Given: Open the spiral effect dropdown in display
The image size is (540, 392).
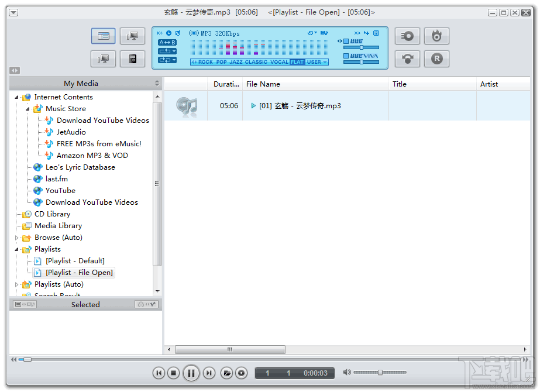Looking at the screenshot, I should 312,33.
